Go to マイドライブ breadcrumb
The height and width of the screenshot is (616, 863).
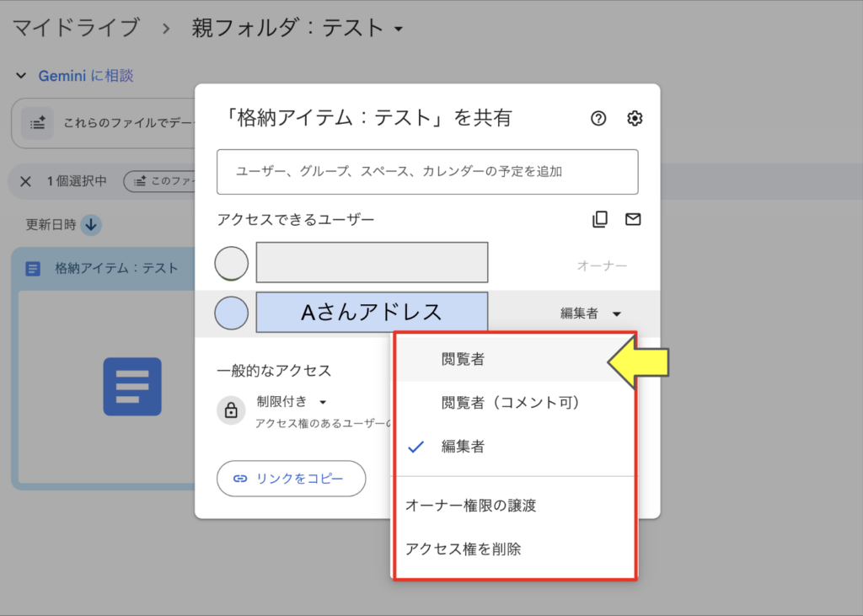[75, 28]
